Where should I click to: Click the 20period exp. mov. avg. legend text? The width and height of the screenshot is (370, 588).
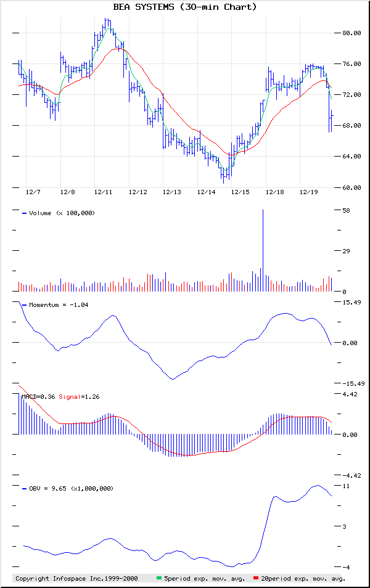click(x=303, y=579)
